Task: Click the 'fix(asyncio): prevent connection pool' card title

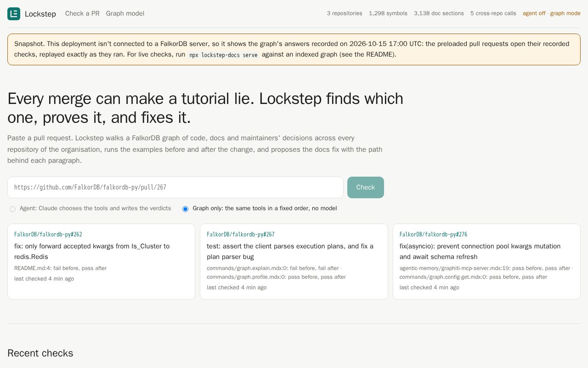Action: [480, 252]
